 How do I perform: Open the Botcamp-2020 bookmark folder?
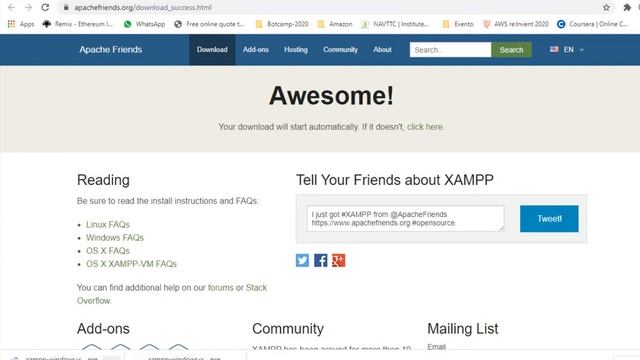coord(282,24)
